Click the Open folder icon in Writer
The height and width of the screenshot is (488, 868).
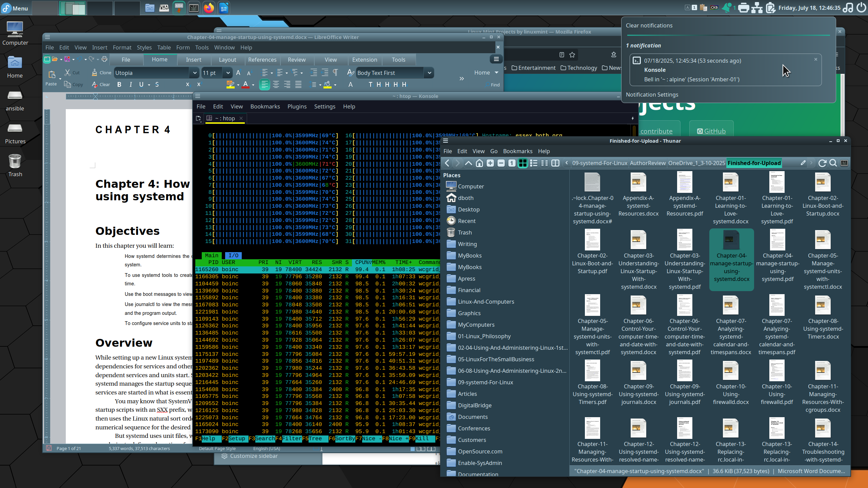(x=55, y=59)
